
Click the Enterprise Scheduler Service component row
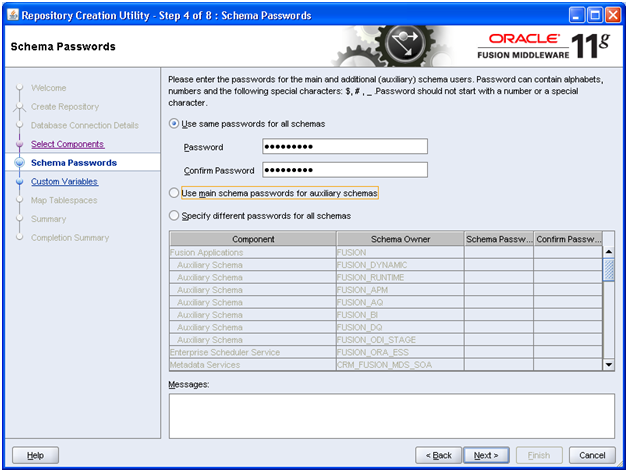(253, 352)
